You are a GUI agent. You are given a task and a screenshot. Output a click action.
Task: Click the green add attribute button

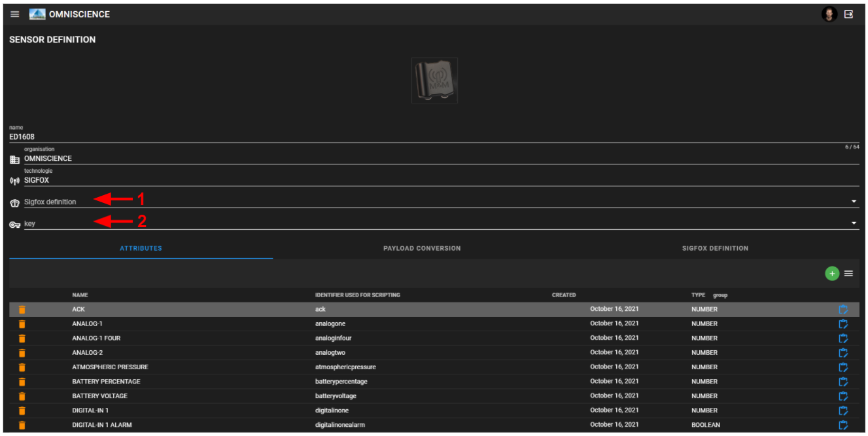[831, 274]
